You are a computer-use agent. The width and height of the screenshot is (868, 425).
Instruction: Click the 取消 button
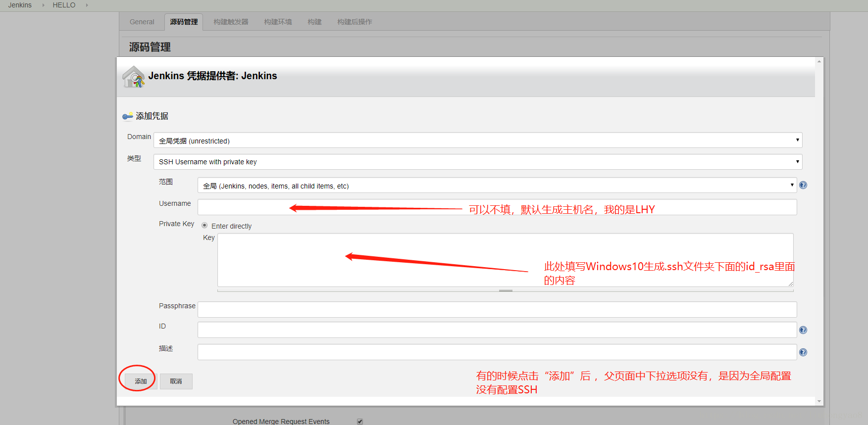coord(176,381)
